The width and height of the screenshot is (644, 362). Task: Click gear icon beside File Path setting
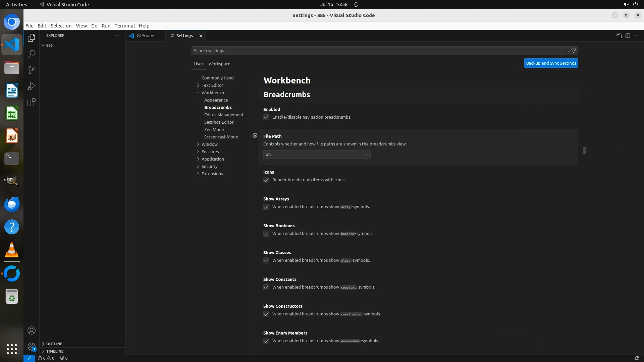[x=255, y=136]
